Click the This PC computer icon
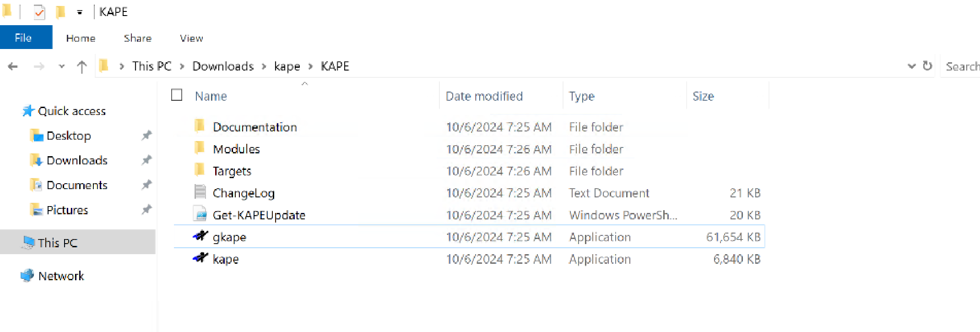 (28, 242)
